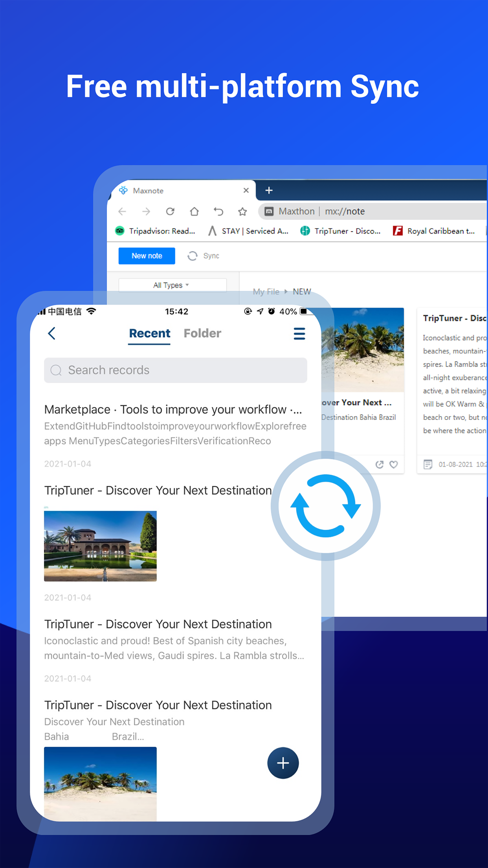Go to browser home page icon
Image resolution: width=488 pixels, height=868 pixels.
point(194,211)
